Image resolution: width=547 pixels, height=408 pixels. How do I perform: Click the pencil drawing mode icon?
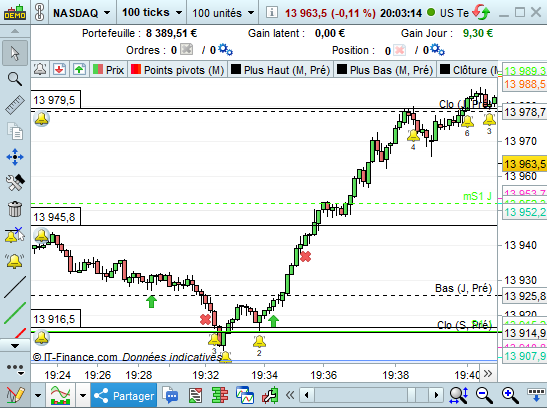point(15,395)
